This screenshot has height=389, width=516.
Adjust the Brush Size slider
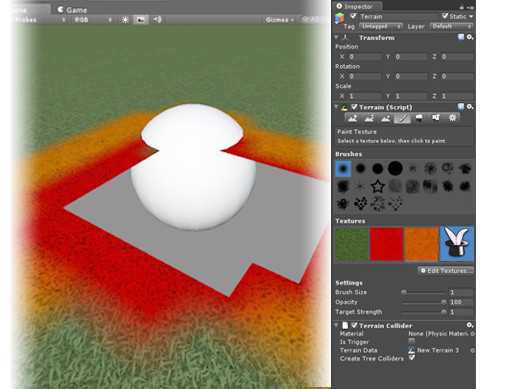coord(423,292)
